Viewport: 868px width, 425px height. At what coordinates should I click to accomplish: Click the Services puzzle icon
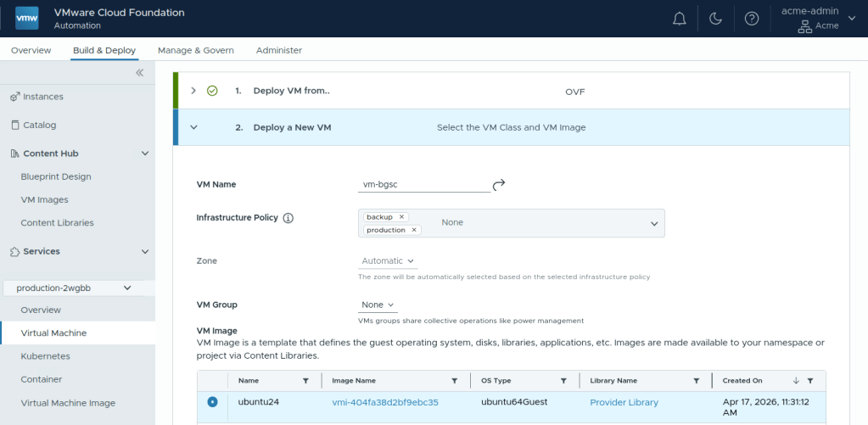point(15,252)
